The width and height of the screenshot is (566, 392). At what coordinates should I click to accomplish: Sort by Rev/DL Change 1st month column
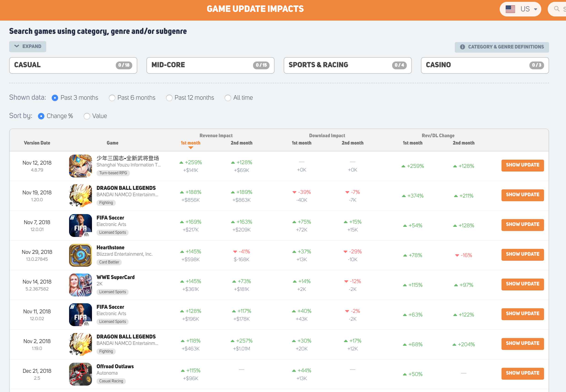pos(413,143)
